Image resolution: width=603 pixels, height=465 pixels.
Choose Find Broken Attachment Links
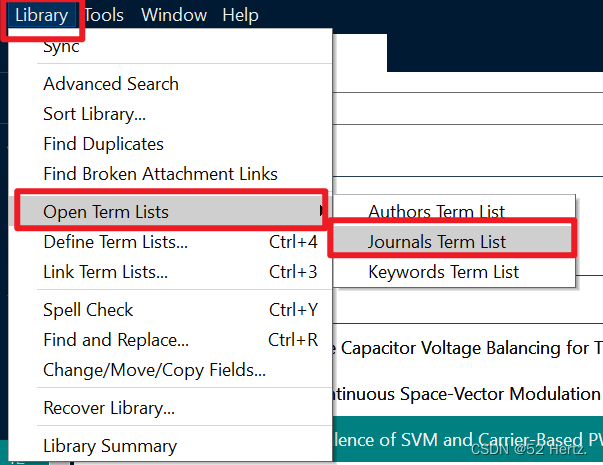170,174
